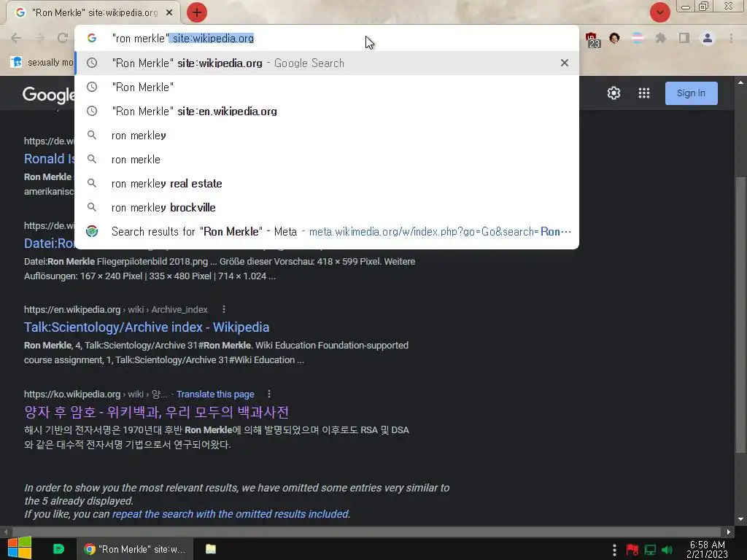
Task: Open the Chrome three-dot menu
Action: click(x=731, y=38)
